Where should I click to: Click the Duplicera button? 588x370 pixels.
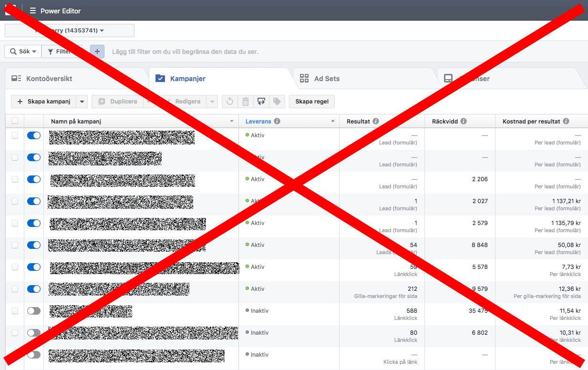(x=118, y=102)
